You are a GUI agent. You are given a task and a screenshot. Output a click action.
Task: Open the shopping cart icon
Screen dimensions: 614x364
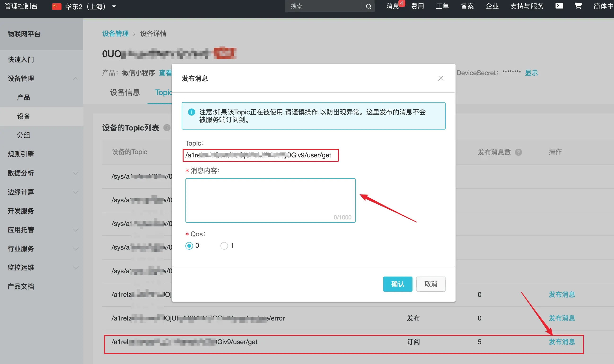pos(578,6)
